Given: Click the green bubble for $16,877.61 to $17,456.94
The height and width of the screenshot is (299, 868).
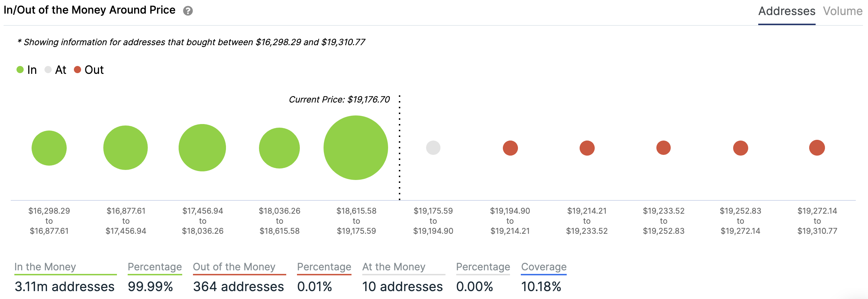Looking at the screenshot, I should 126,148.
